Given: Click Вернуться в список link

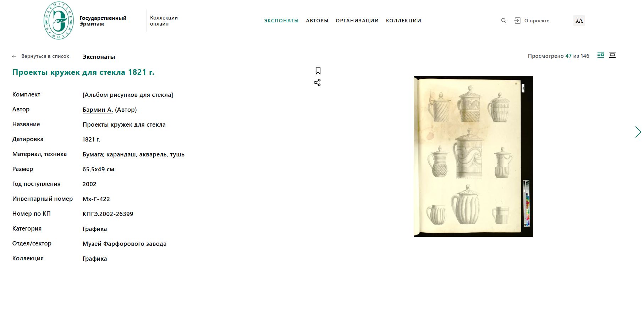Looking at the screenshot, I should (45, 56).
